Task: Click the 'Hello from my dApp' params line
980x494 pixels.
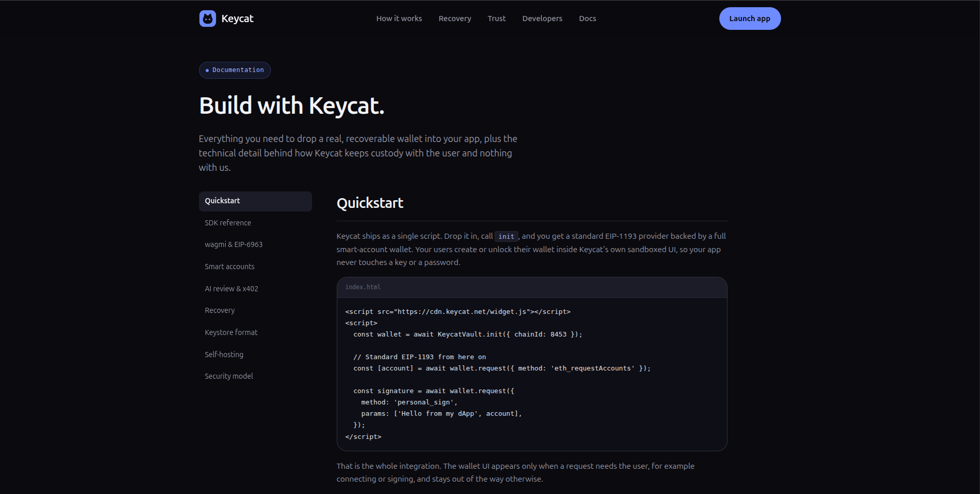Action: [442, 414]
